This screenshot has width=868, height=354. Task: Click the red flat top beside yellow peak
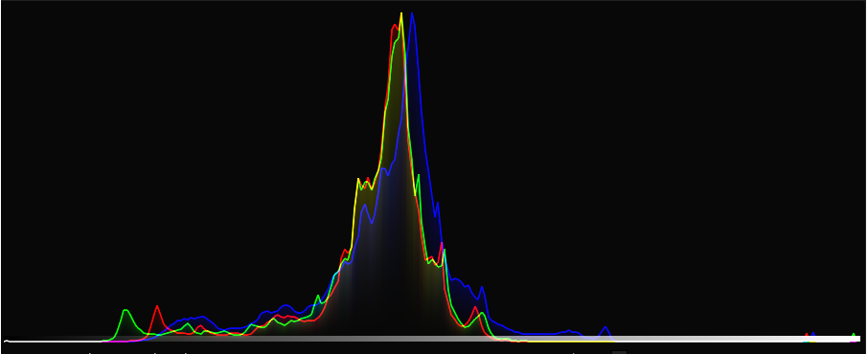(x=395, y=26)
